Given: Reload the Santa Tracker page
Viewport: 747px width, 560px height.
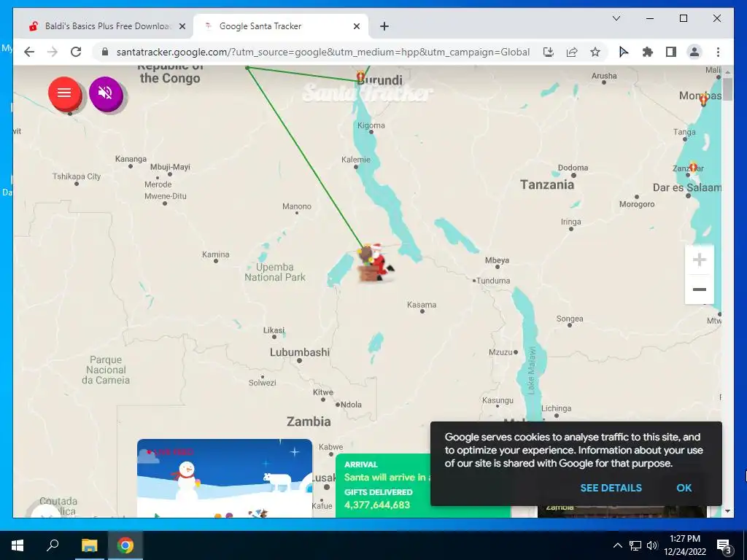Looking at the screenshot, I should click(76, 52).
